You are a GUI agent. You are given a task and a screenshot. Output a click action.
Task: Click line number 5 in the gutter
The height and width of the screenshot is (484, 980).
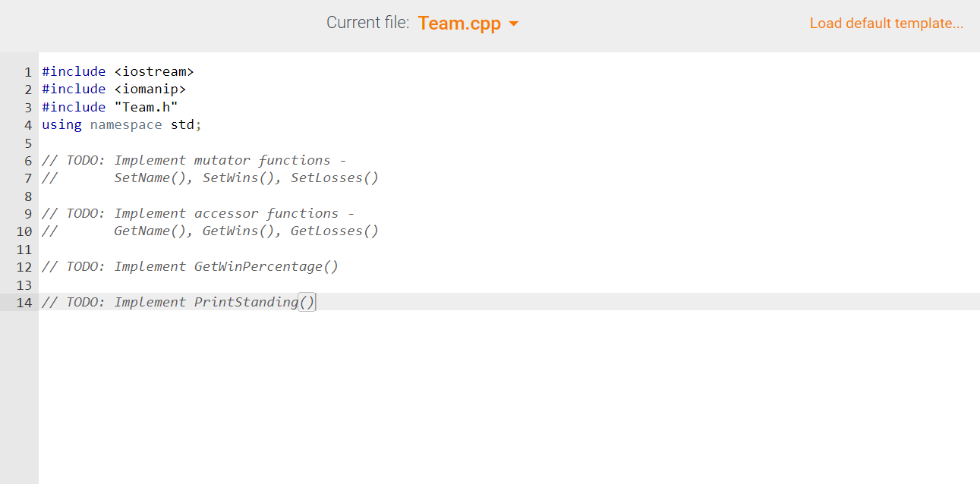28,143
